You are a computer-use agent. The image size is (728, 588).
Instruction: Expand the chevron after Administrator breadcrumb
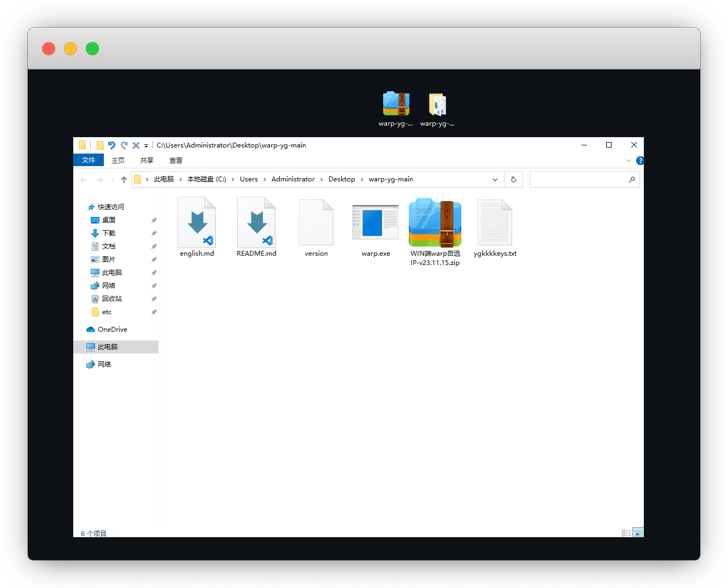(x=321, y=179)
